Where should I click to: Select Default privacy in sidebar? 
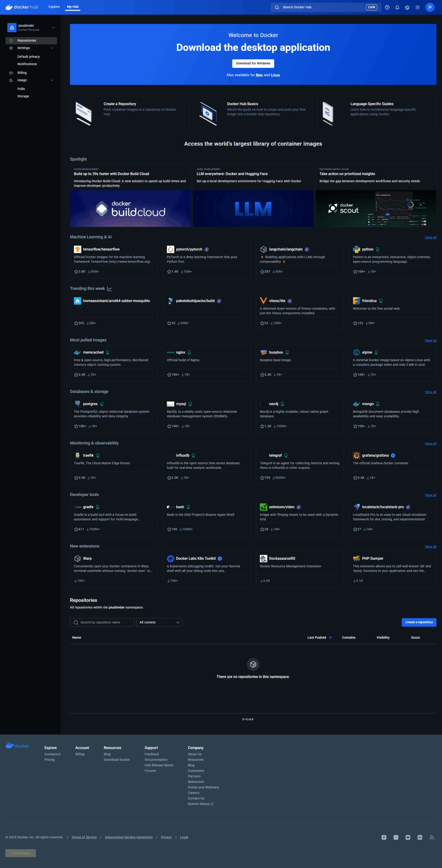coord(28,57)
